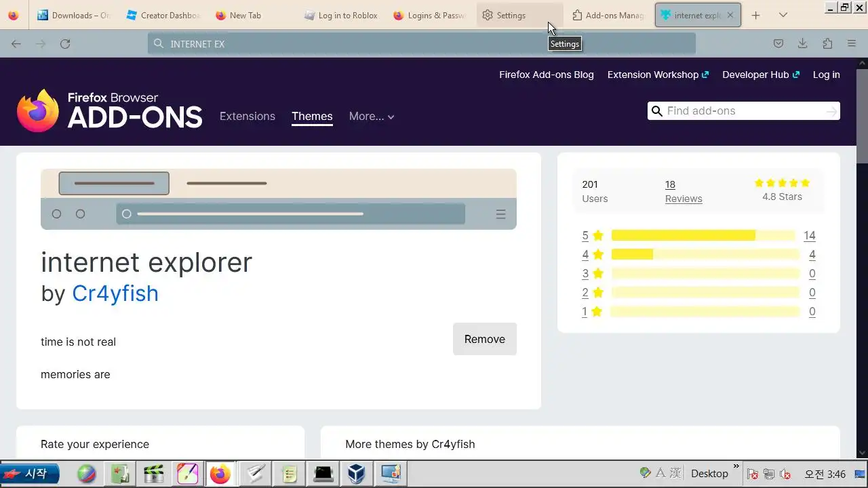Go to the Themes section
This screenshot has width=868, height=488.
point(312,116)
